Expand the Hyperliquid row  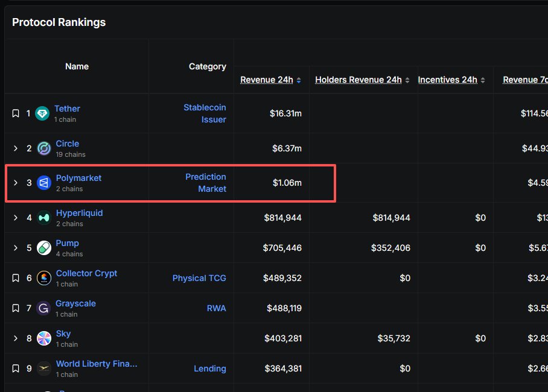click(x=16, y=217)
